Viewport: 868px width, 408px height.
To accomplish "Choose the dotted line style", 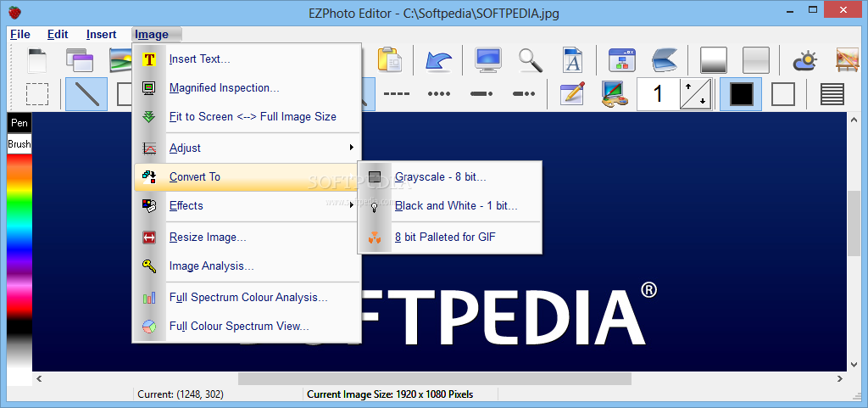I will point(439,94).
